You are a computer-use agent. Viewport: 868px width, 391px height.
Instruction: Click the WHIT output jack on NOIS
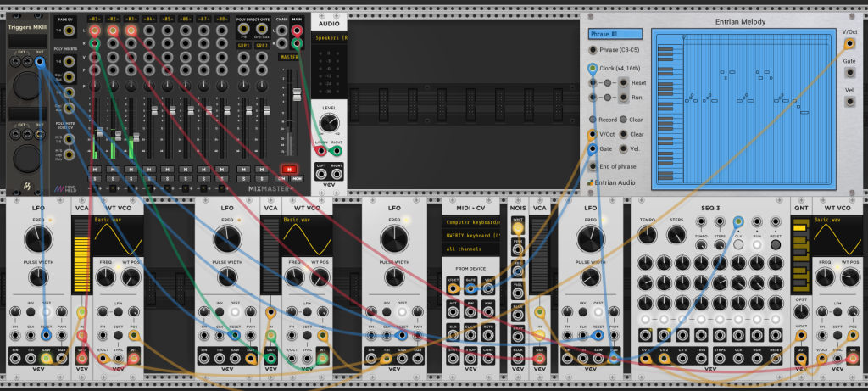tap(518, 227)
